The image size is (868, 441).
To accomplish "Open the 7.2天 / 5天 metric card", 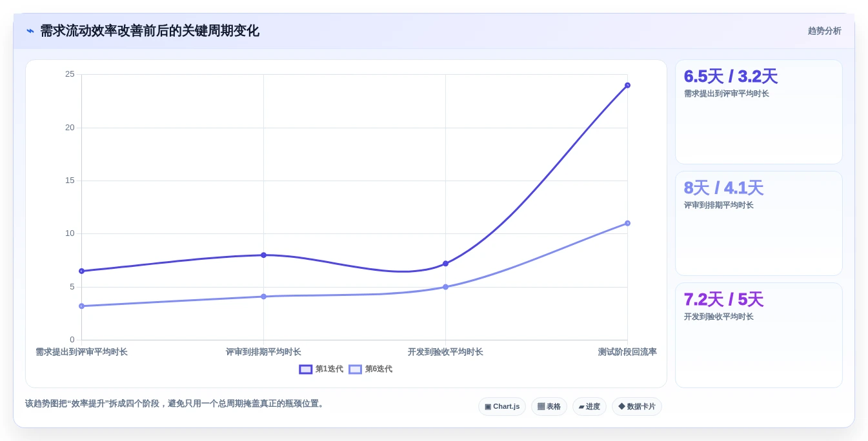I will coord(759,335).
